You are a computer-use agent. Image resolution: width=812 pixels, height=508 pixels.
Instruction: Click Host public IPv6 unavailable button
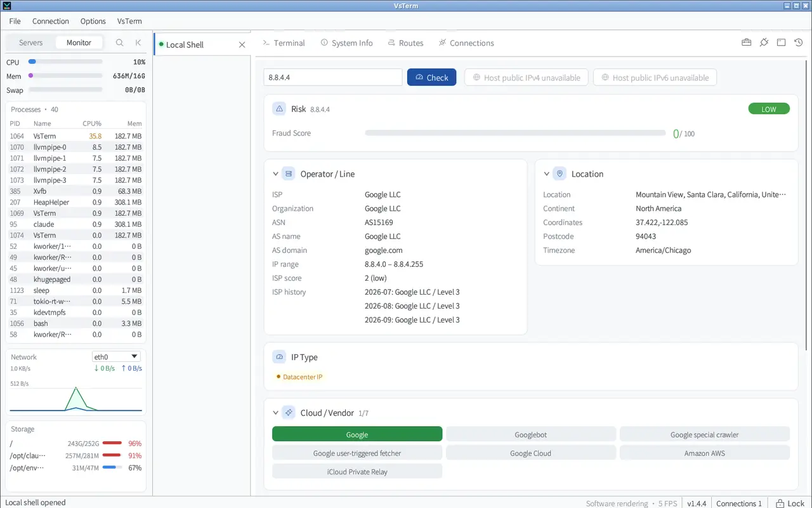coord(655,77)
